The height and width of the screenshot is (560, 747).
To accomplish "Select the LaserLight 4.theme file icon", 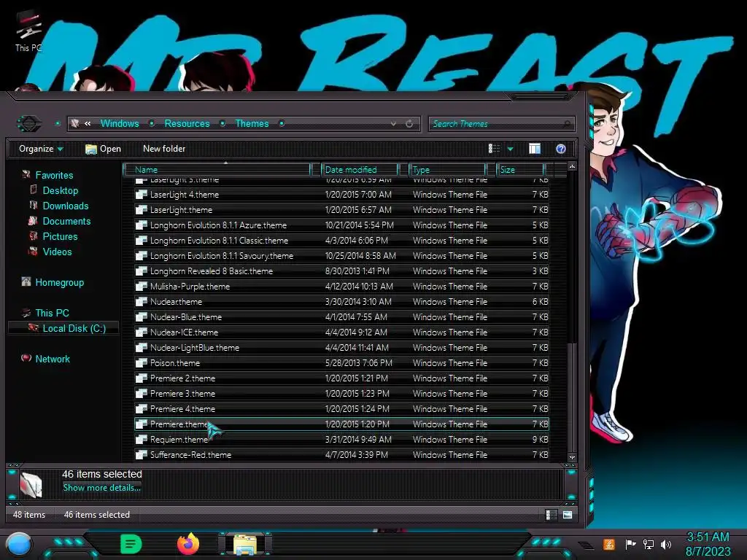I will tap(141, 194).
